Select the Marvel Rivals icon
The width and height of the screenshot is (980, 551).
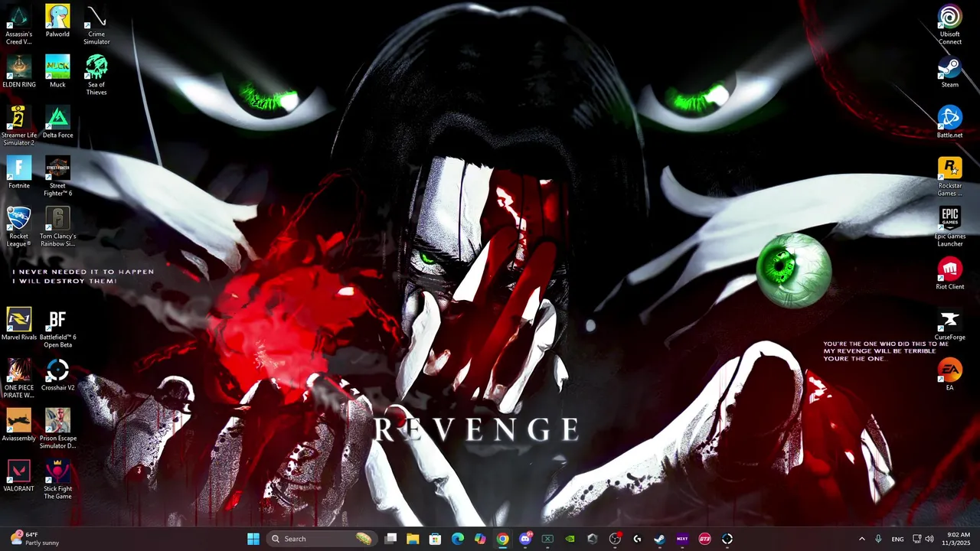coord(19,324)
